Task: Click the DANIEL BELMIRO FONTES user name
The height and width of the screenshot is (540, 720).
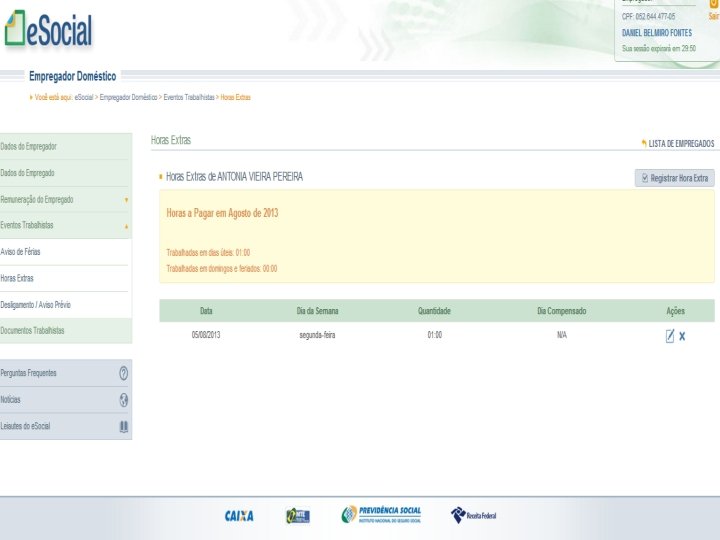Action: point(657,33)
